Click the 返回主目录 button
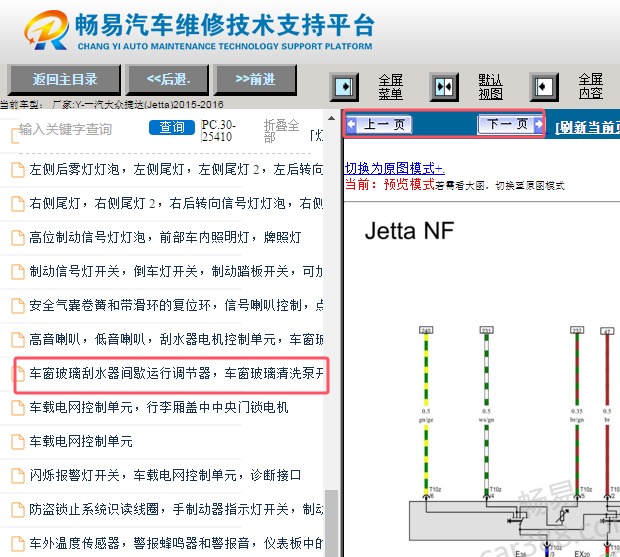 64,79
